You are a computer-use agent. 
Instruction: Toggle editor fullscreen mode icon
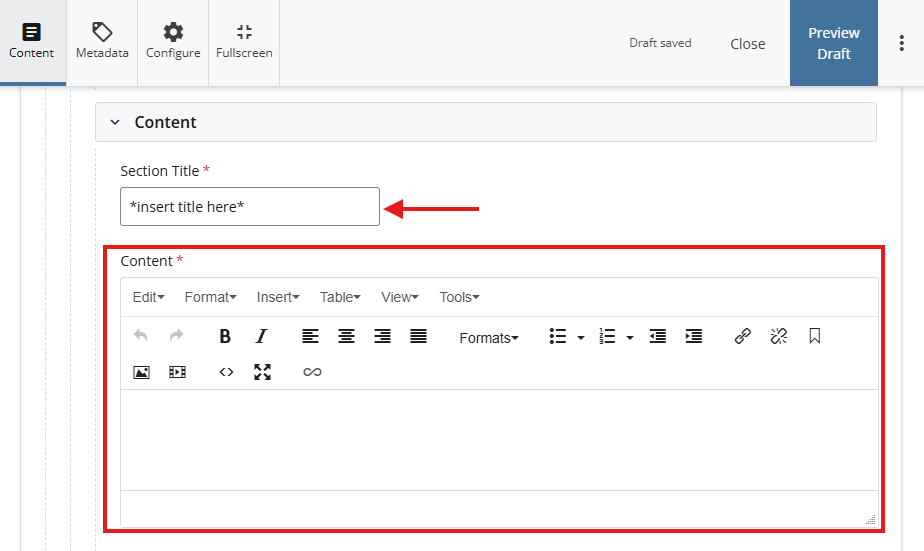262,372
